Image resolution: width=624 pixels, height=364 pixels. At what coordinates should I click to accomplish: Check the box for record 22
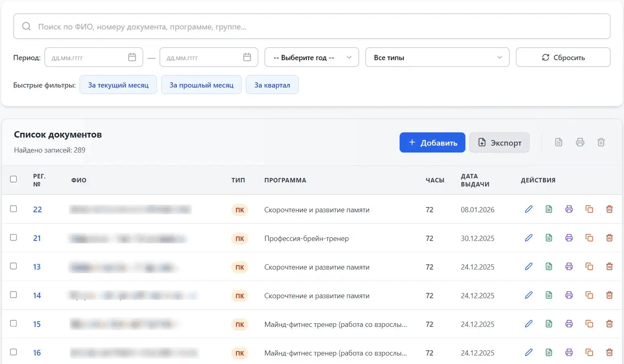(13, 209)
